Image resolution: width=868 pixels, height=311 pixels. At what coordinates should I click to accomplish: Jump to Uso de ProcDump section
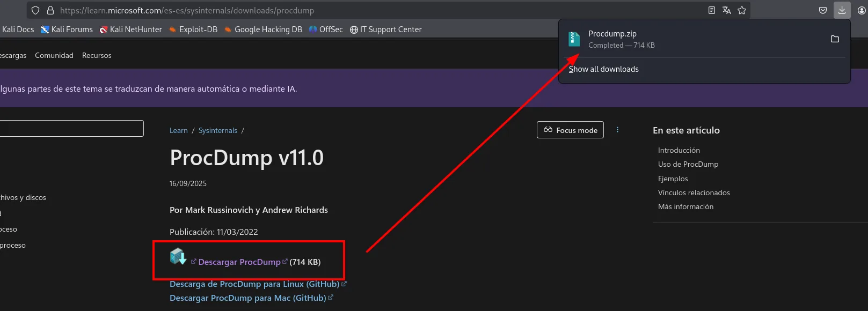click(x=688, y=164)
